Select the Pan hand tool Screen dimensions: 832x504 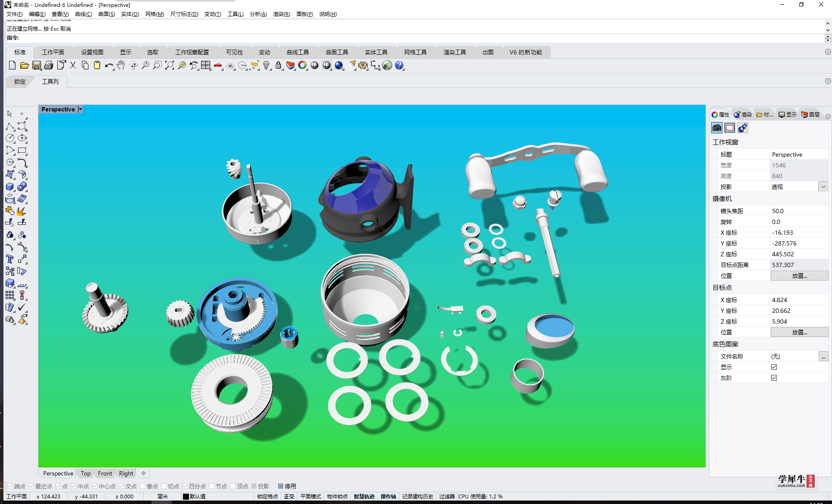pyautogui.click(x=121, y=65)
